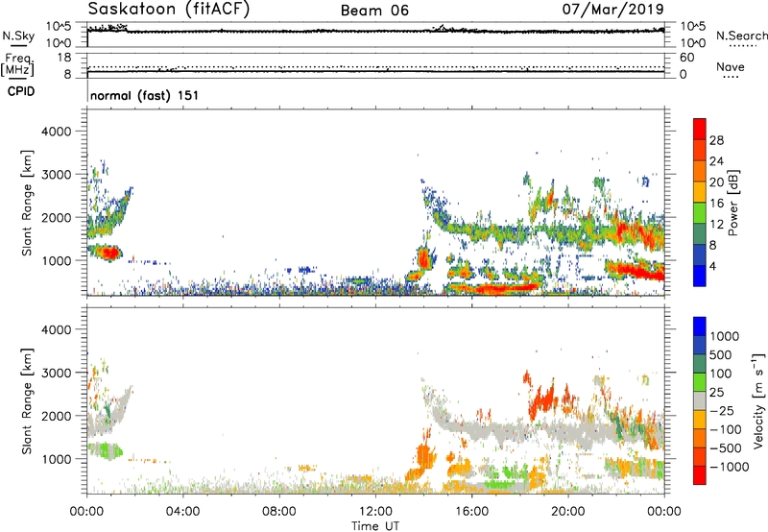Select the Beam 06 heading

pyautogui.click(x=374, y=11)
